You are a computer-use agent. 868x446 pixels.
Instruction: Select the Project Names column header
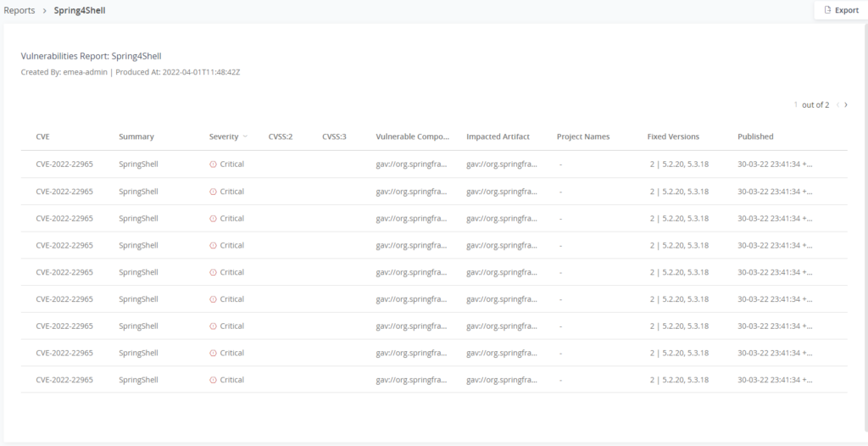[x=582, y=137]
